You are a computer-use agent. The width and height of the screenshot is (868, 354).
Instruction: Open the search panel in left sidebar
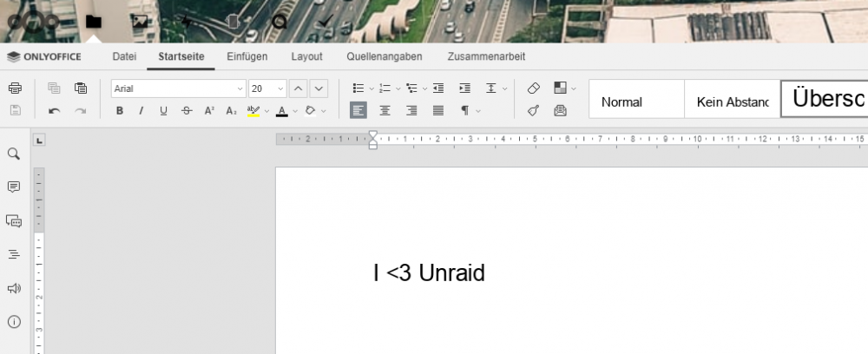point(14,154)
